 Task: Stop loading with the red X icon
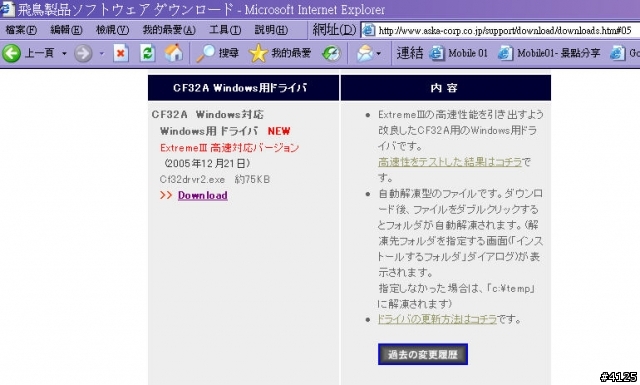coord(121,53)
